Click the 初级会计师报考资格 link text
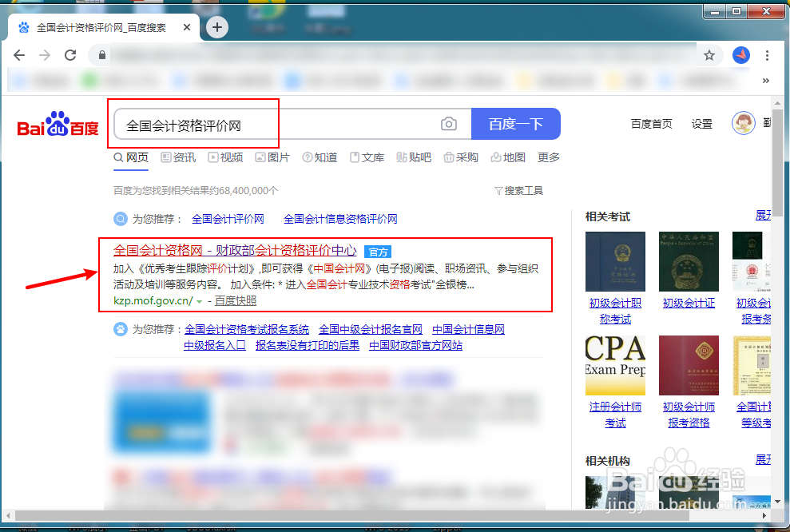The height and width of the screenshot is (532, 790). [x=689, y=415]
